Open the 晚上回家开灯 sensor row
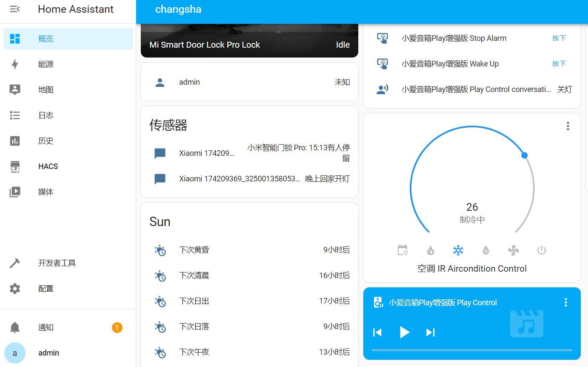Viewport: 588px width, 367px height. 249,179
